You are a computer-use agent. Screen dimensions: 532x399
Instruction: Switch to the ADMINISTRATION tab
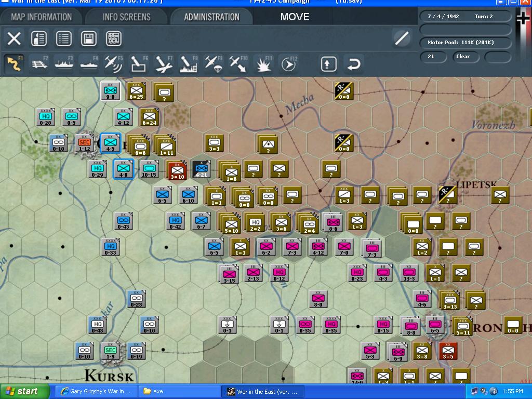point(212,17)
